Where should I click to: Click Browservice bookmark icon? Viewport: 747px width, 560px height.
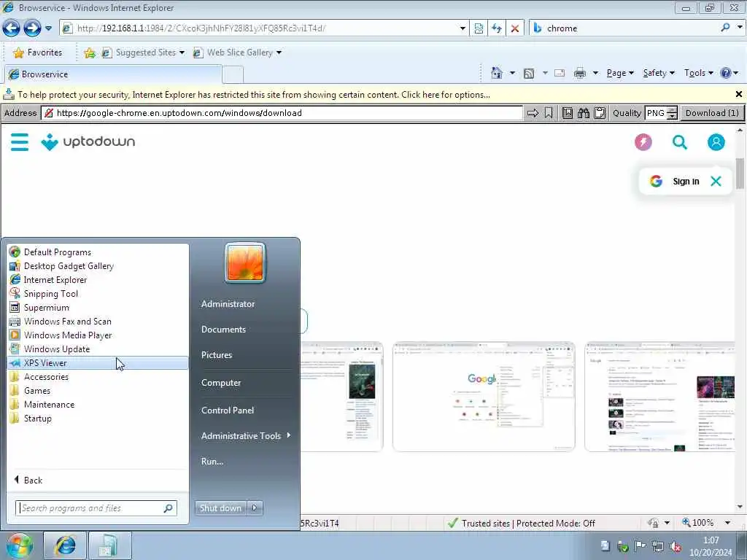click(549, 113)
